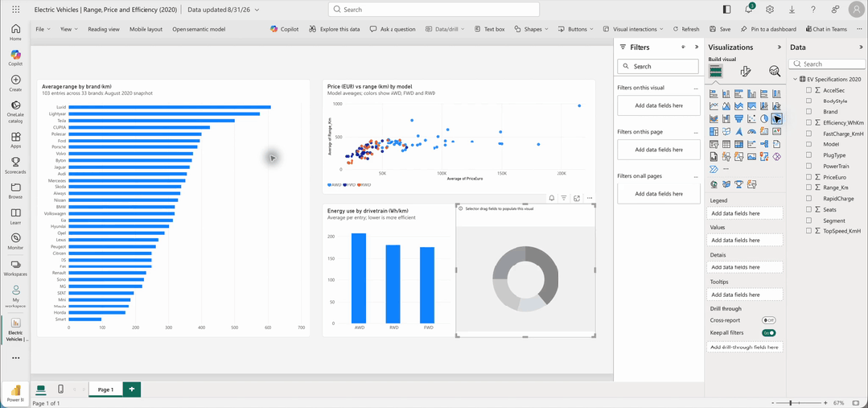Click Ask a question

pos(393,29)
